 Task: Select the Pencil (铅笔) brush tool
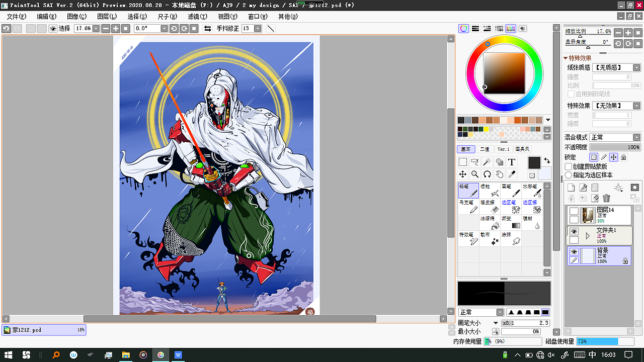(468, 191)
